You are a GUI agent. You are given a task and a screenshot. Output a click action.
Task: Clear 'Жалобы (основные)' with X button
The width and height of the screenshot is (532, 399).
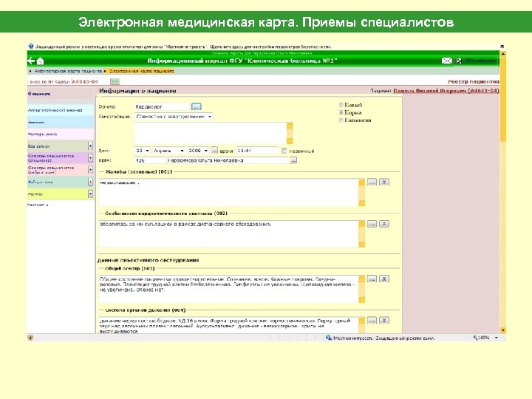pos(384,183)
